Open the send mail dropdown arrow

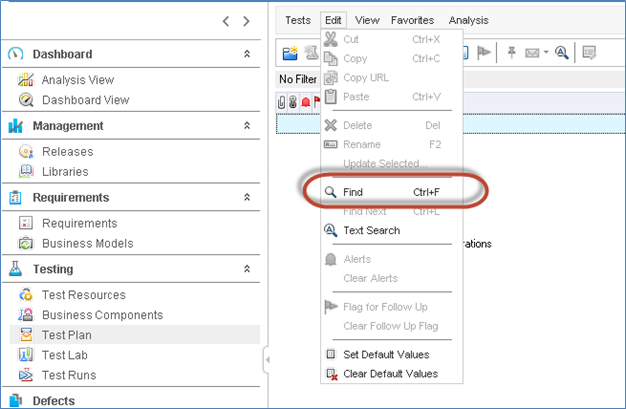pos(546,53)
